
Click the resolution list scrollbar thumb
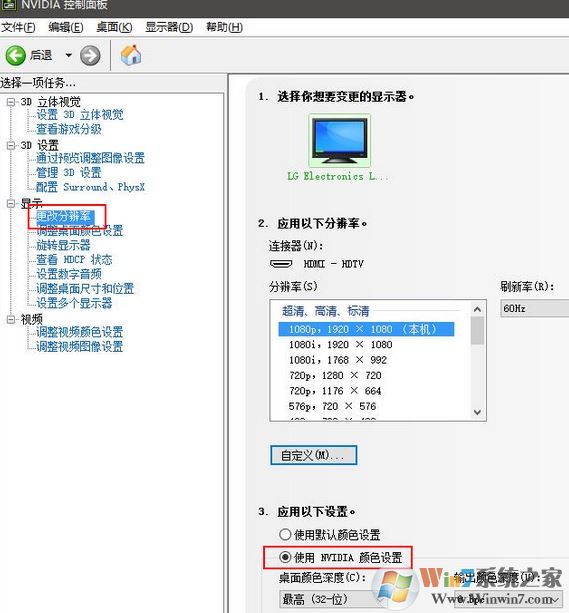(477, 330)
